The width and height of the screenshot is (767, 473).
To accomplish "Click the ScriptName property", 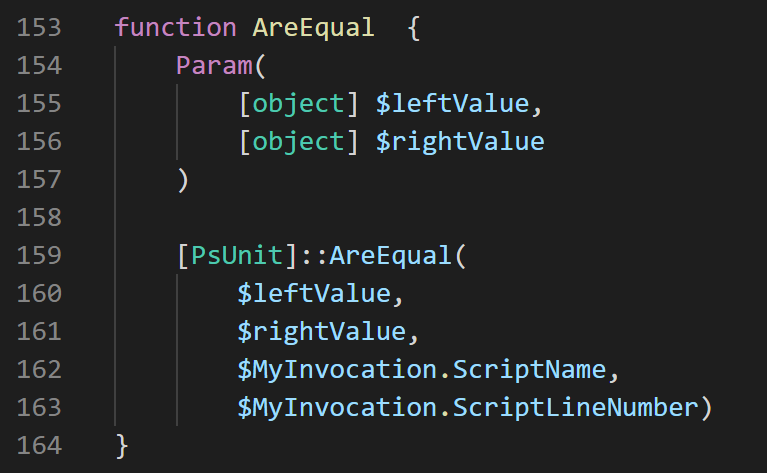I will [x=529, y=370].
